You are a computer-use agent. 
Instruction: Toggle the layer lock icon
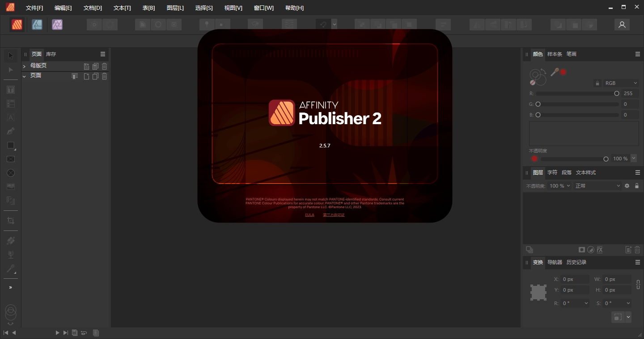tap(637, 186)
